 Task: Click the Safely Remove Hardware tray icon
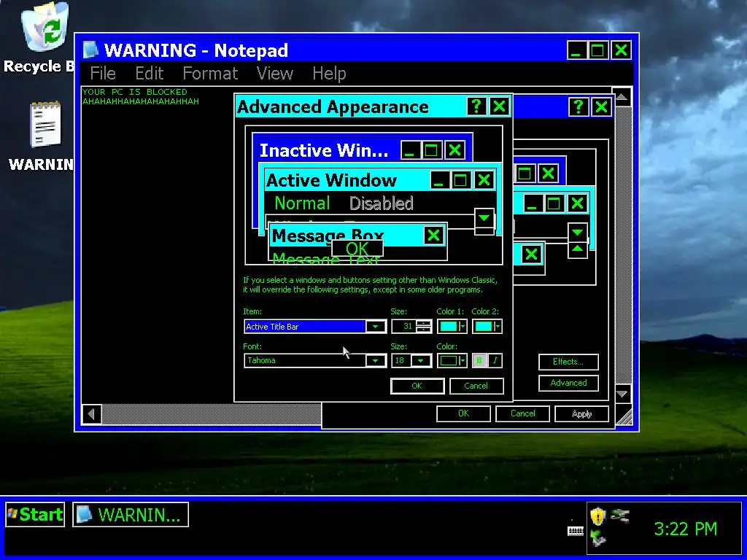click(x=598, y=539)
